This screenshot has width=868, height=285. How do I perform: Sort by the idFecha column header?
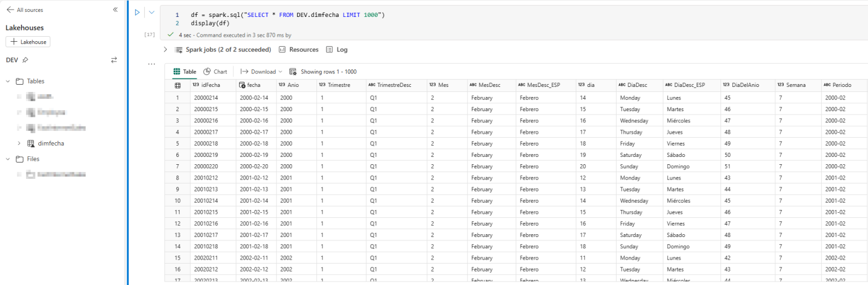213,85
